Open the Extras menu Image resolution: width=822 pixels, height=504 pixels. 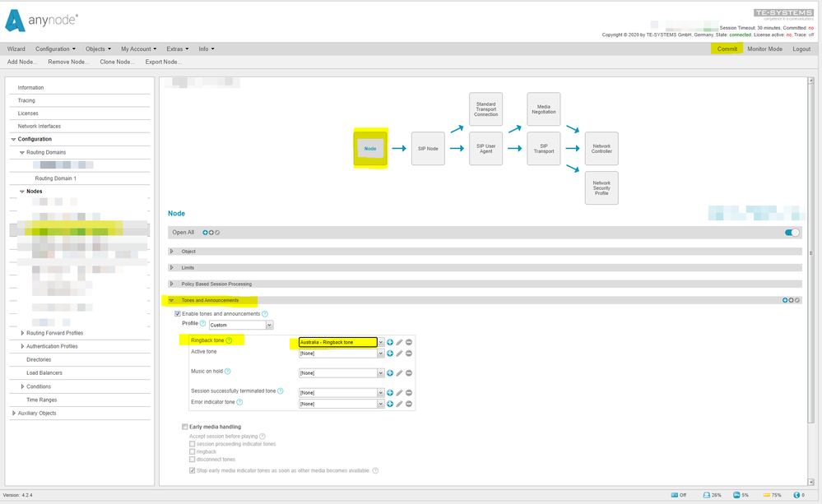click(178, 49)
